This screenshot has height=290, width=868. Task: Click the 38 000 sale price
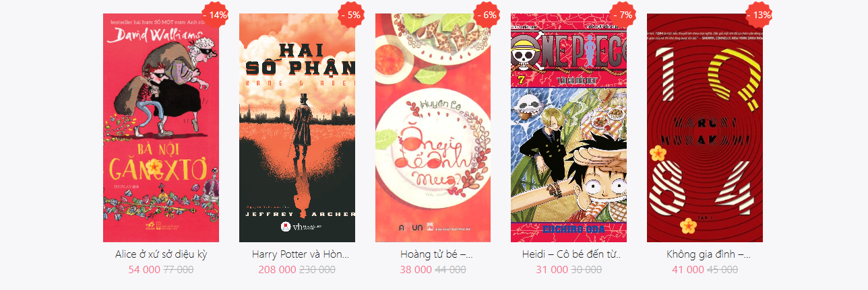click(416, 269)
